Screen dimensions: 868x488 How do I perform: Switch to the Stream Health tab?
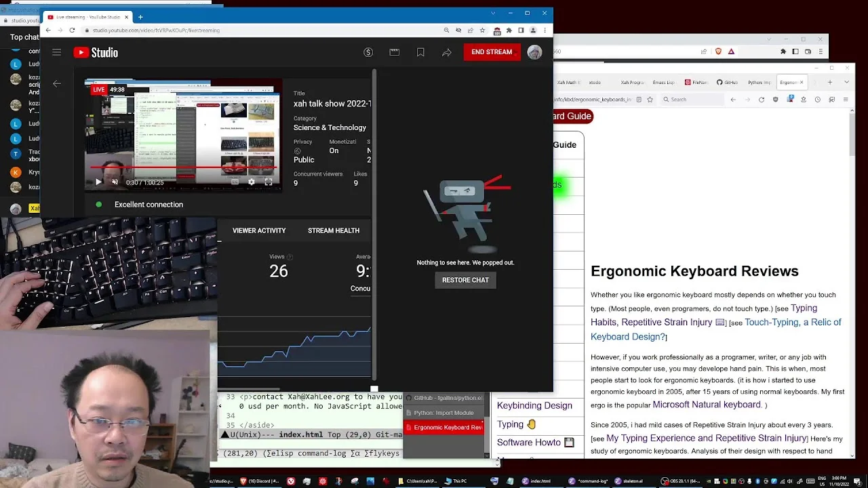(x=334, y=230)
